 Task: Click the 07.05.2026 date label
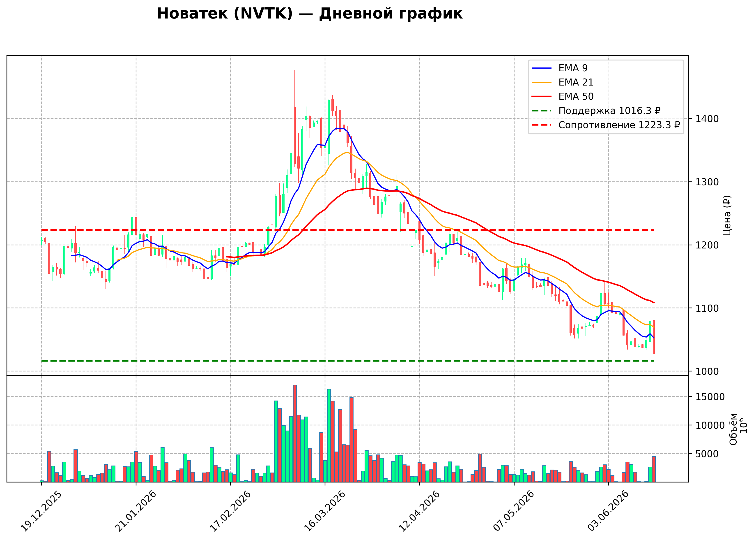(514, 511)
